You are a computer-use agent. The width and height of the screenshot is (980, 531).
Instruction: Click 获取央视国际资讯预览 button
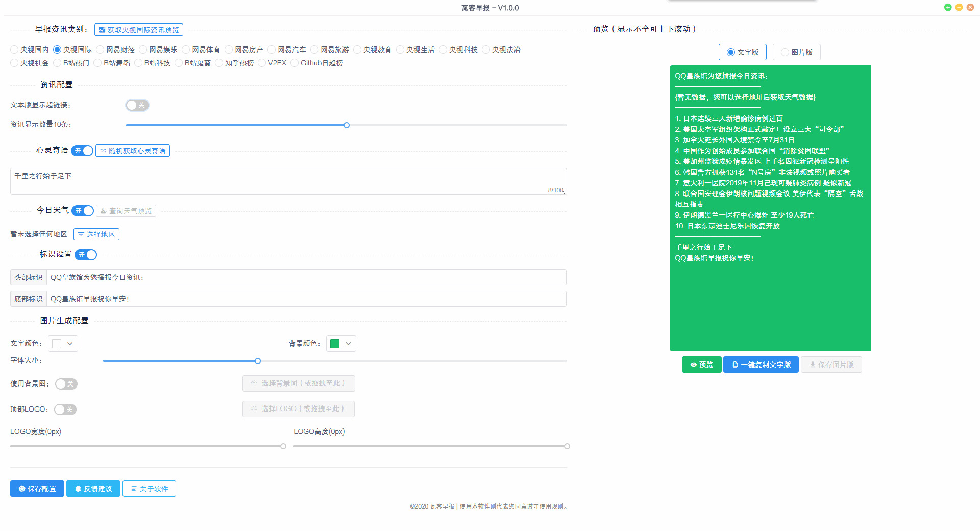(x=139, y=30)
